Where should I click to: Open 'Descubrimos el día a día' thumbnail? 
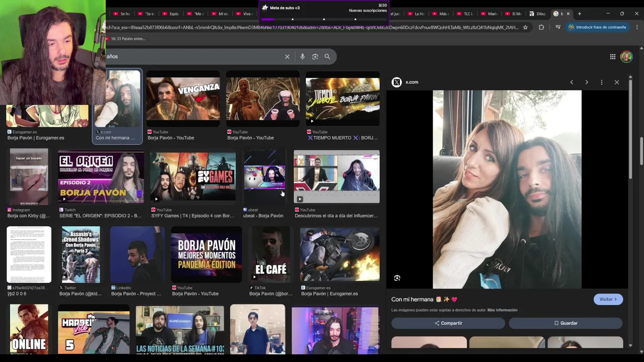(337, 177)
